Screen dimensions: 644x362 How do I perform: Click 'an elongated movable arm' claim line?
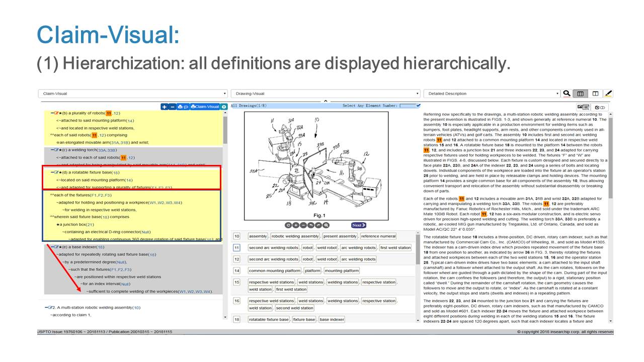pos(103,142)
